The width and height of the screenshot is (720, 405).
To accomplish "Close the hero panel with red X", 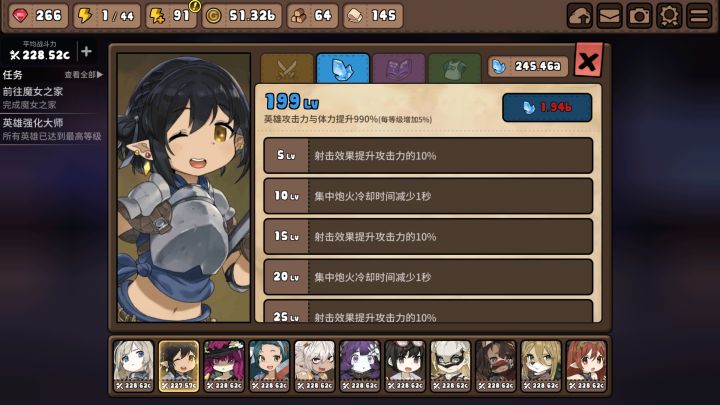I will tap(588, 60).
